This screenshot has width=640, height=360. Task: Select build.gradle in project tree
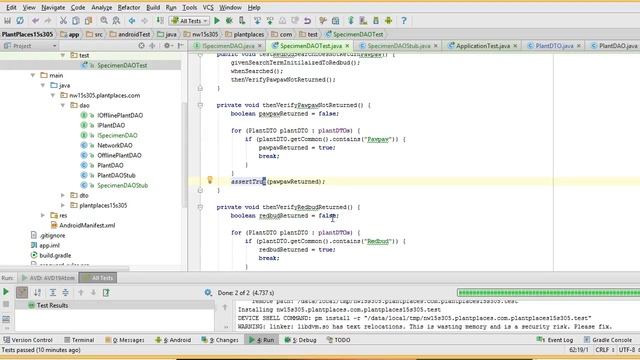pyautogui.click(x=55, y=255)
